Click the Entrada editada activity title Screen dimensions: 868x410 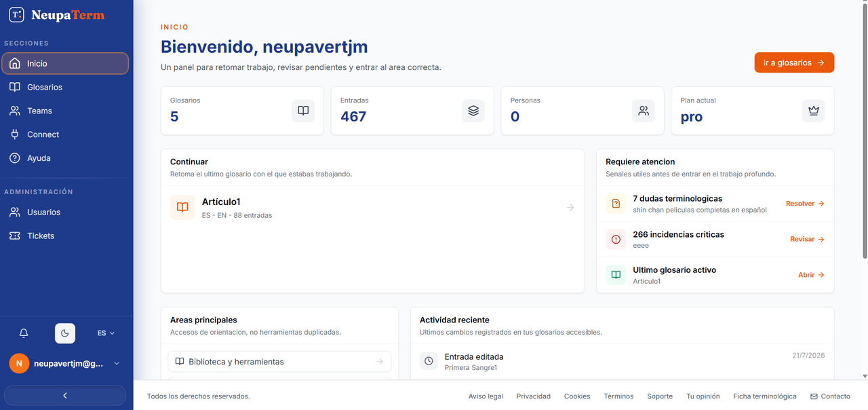tap(474, 356)
